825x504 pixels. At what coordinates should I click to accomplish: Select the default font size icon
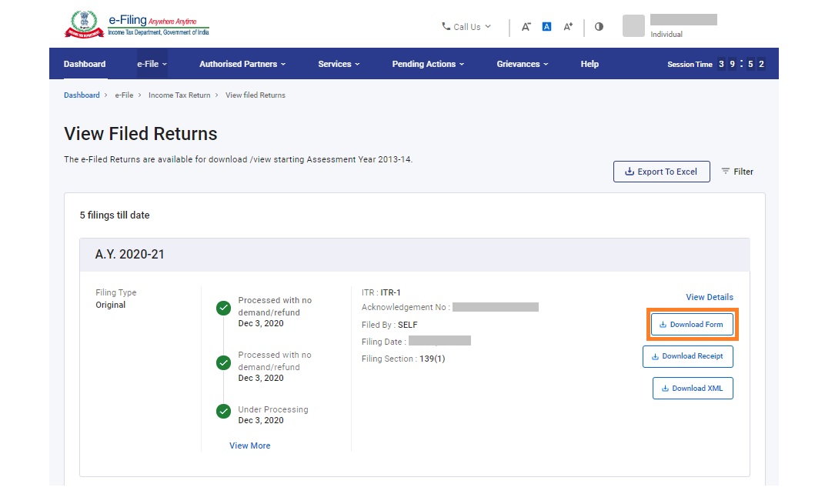[546, 26]
